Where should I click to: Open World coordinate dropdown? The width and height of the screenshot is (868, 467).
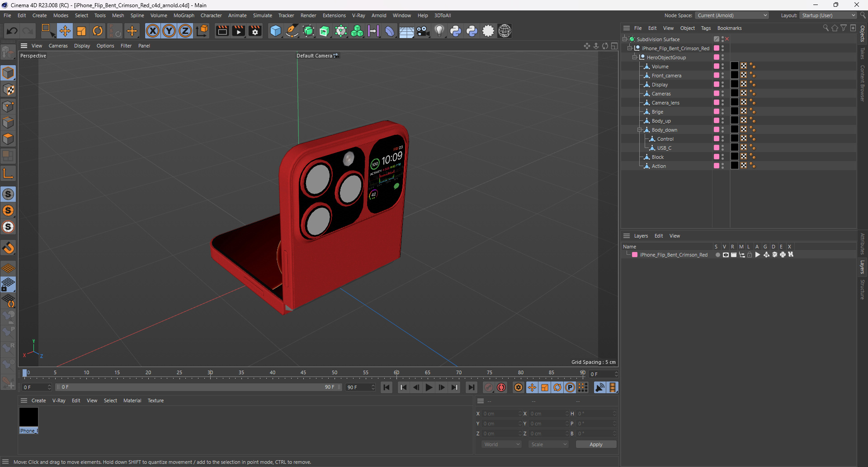(501, 444)
